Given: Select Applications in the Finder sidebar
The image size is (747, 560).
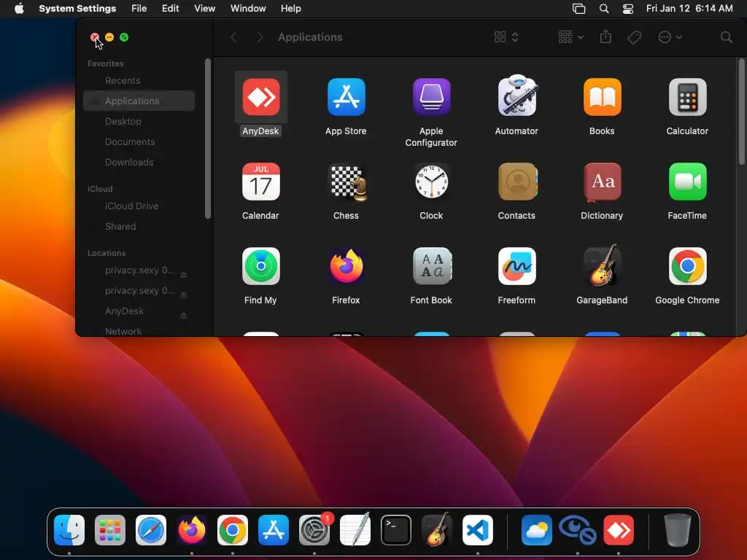Looking at the screenshot, I should [139, 101].
